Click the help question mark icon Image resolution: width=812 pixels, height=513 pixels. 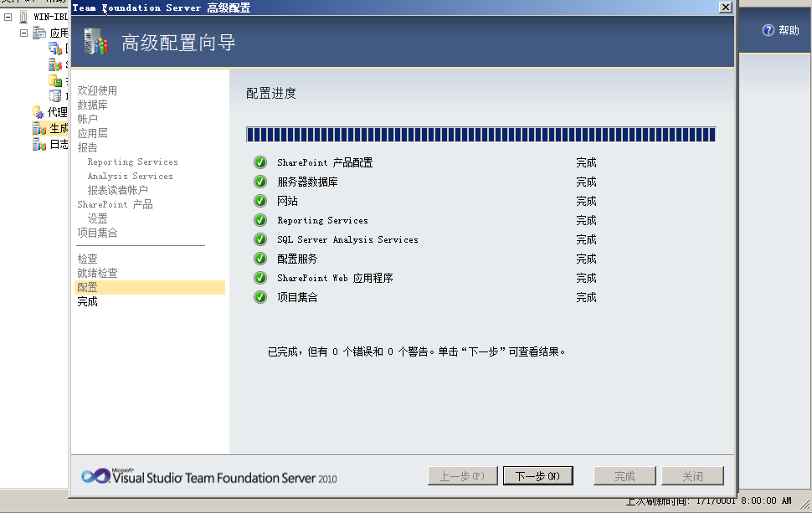[768, 30]
